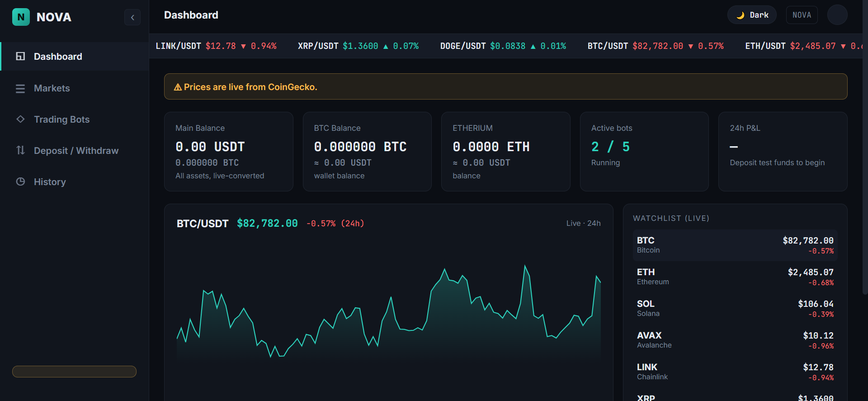This screenshot has height=401, width=868.
Task: Open the Main Balance card
Action: click(229, 152)
